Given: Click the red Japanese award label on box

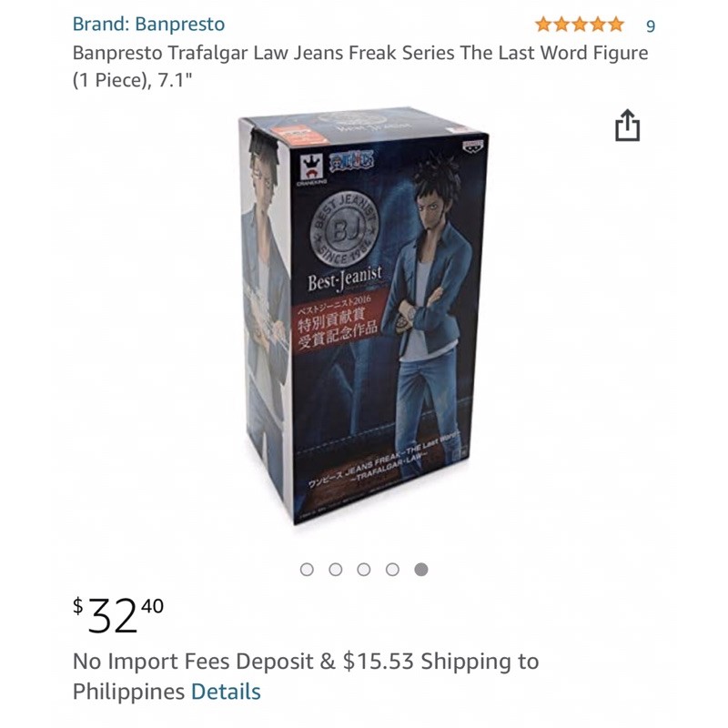Looking at the screenshot, I should coord(337,321).
